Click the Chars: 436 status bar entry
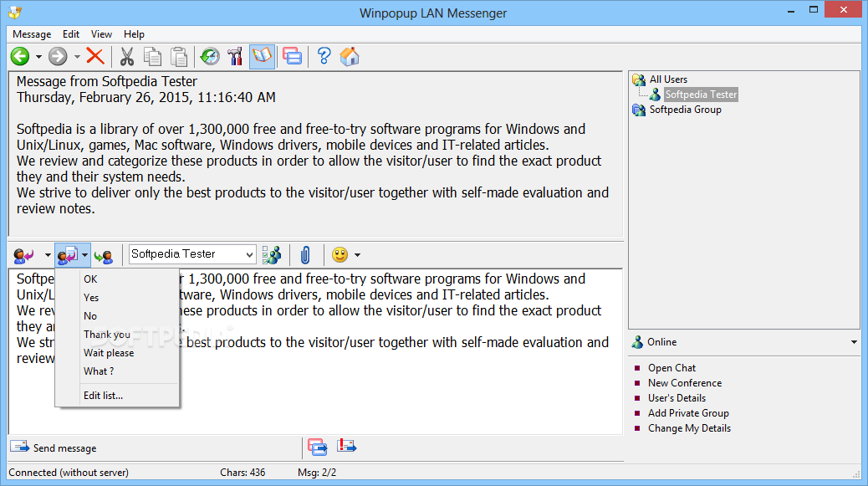This screenshot has height=486, width=868. coord(243,473)
